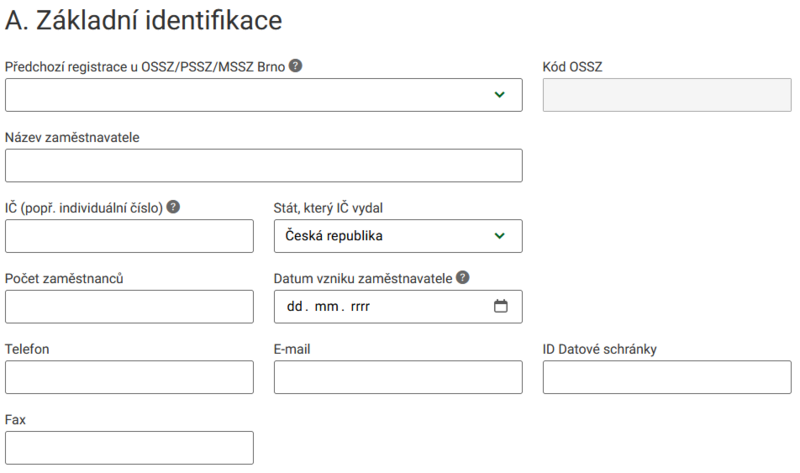The height and width of the screenshot is (473, 800).
Task: Click the Počet zaměstnanců label
Action: pyautogui.click(x=64, y=279)
